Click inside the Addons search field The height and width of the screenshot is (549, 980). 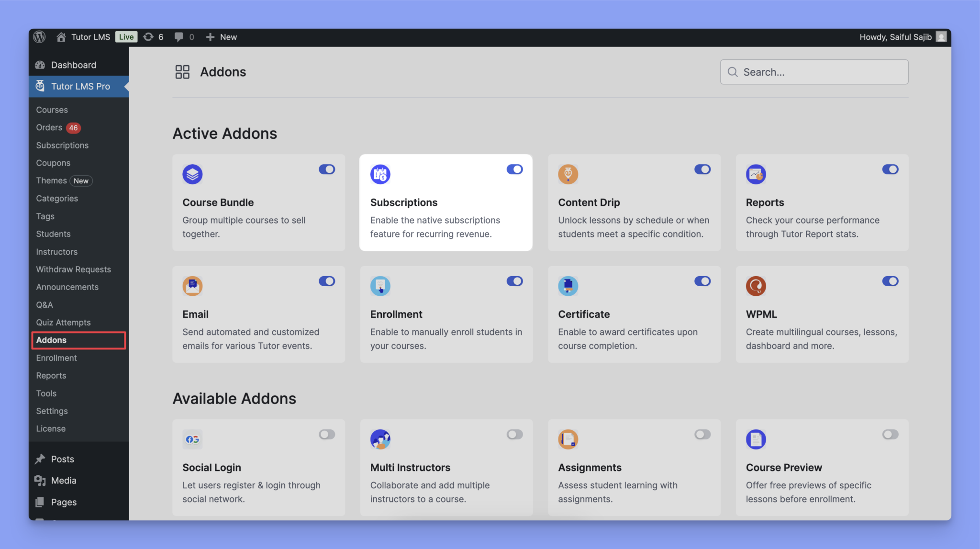(813, 72)
